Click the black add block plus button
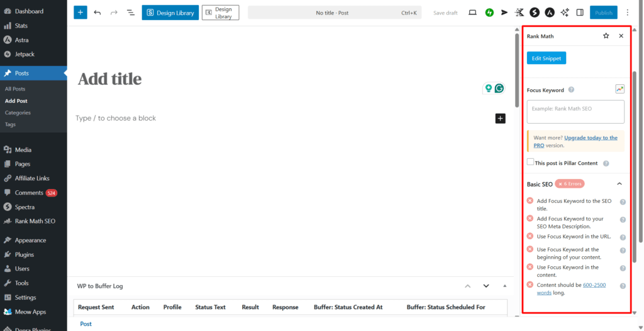 pos(500,119)
